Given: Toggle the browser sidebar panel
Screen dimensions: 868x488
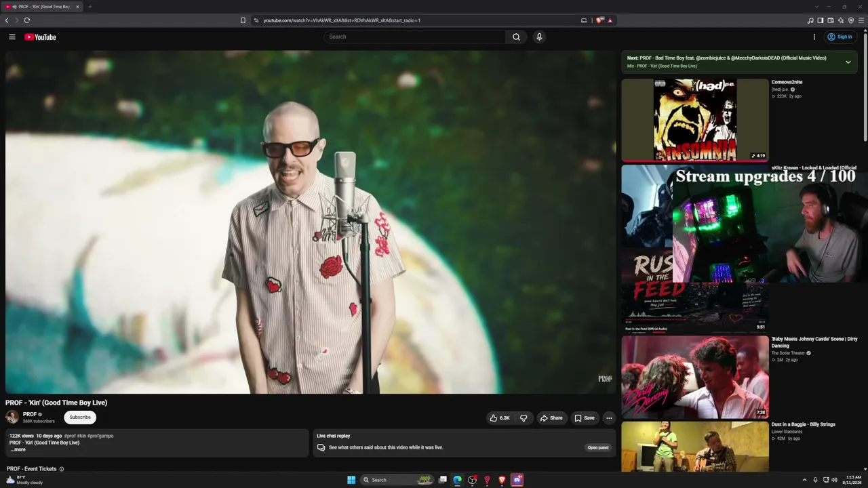Looking at the screenshot, I should 821,20.
